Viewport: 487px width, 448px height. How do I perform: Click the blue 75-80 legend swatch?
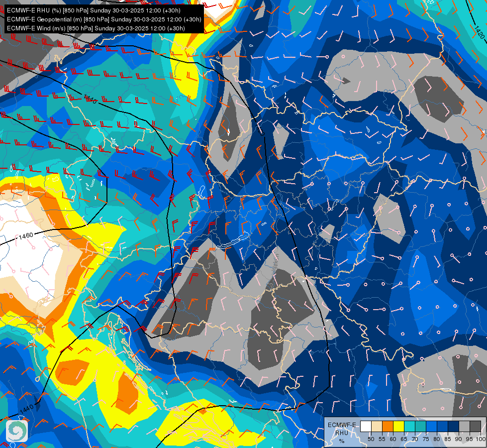[431, 426]
